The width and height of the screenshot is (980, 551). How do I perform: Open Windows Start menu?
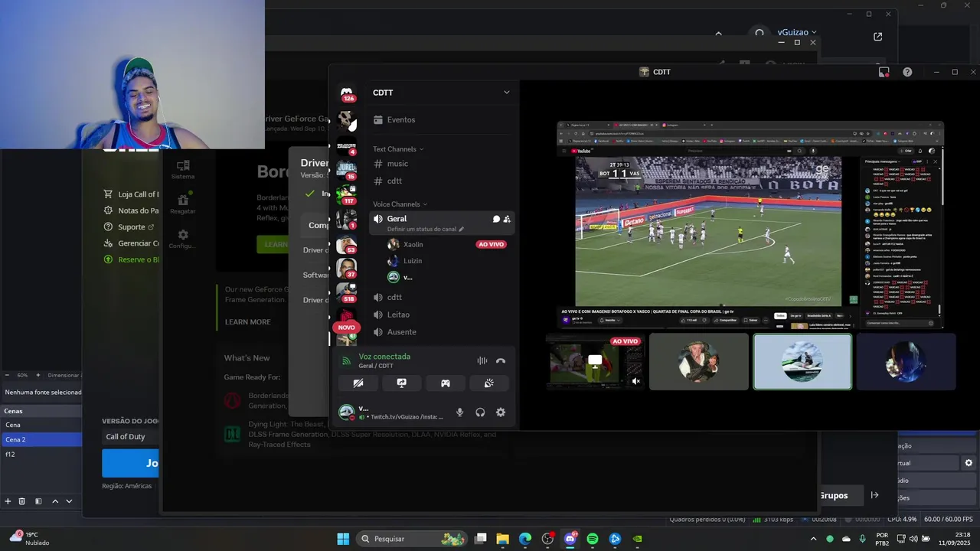343,539
